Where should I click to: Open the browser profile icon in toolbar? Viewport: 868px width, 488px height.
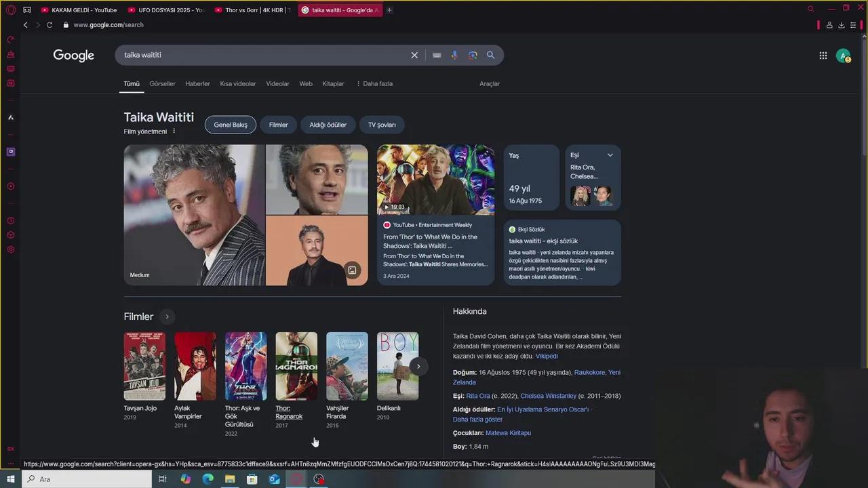829,25
